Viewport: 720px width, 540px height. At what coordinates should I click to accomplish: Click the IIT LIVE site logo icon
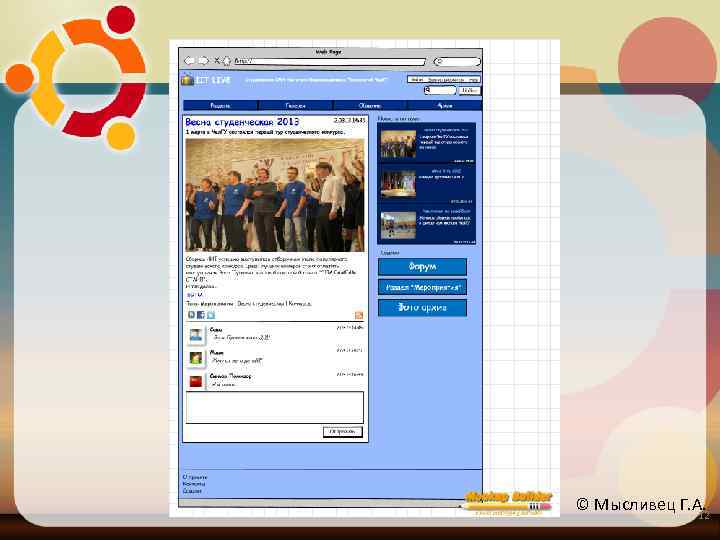pyautogui.click(x=187, y=79)
